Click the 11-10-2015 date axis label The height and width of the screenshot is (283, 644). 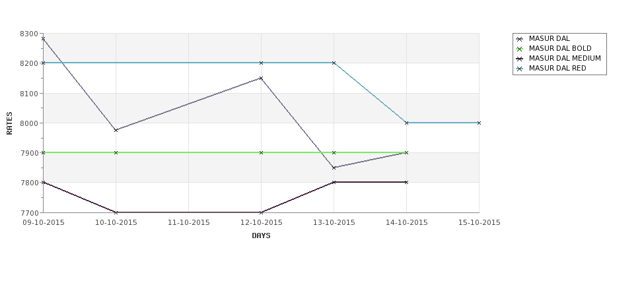pyautogui.click(x=189, y=222)
